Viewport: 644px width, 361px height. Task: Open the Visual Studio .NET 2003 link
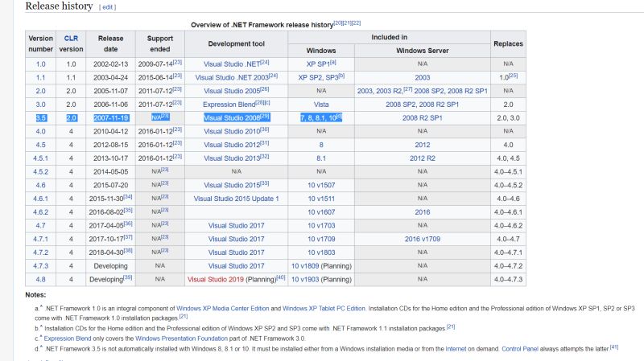pos(232,77)
